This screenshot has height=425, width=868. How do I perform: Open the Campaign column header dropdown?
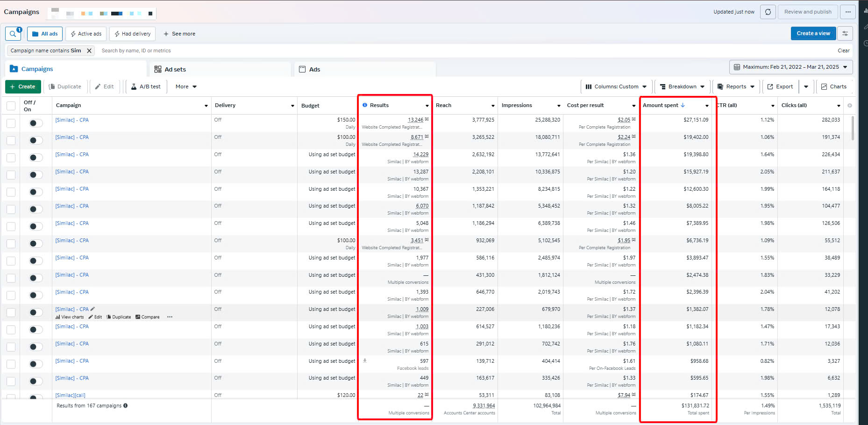206,106
